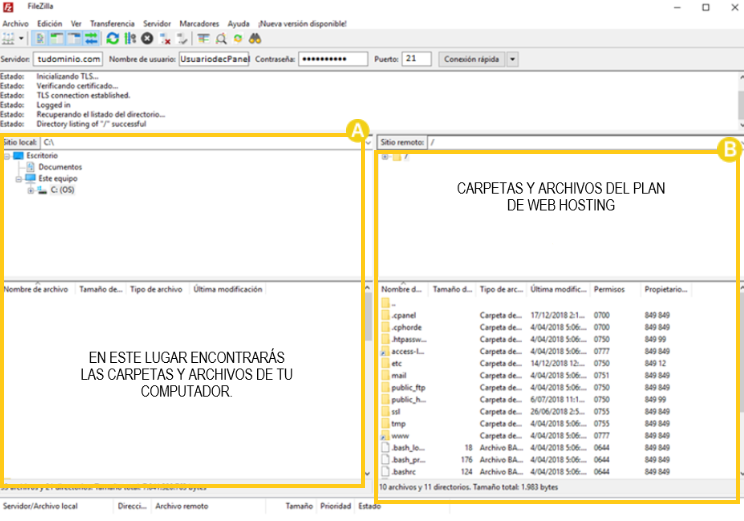Click the Nombre de usuario field
The width and height of the screenshot is (744, 521).
[214, 59]
